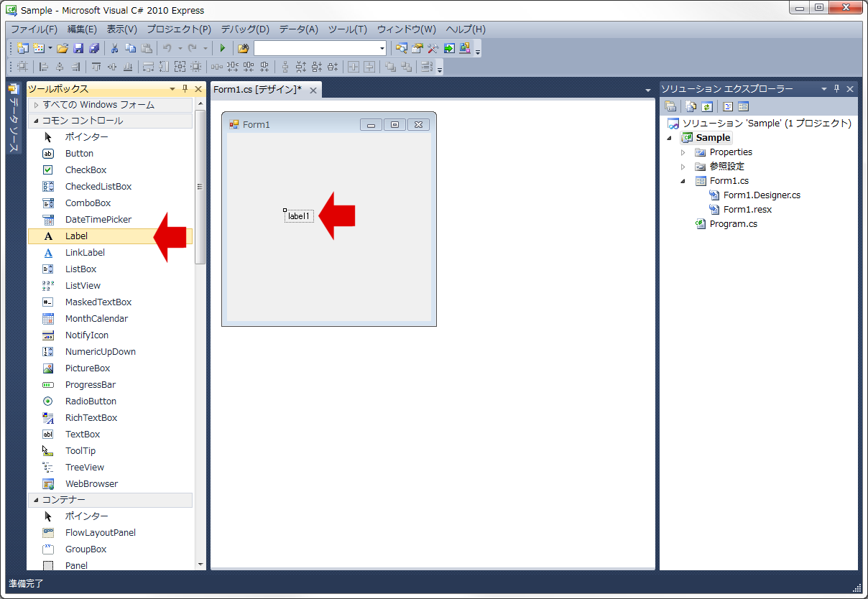Select the CheckBox control in toolbox
This screenshot has width=868, height=599.
point(86,170)
